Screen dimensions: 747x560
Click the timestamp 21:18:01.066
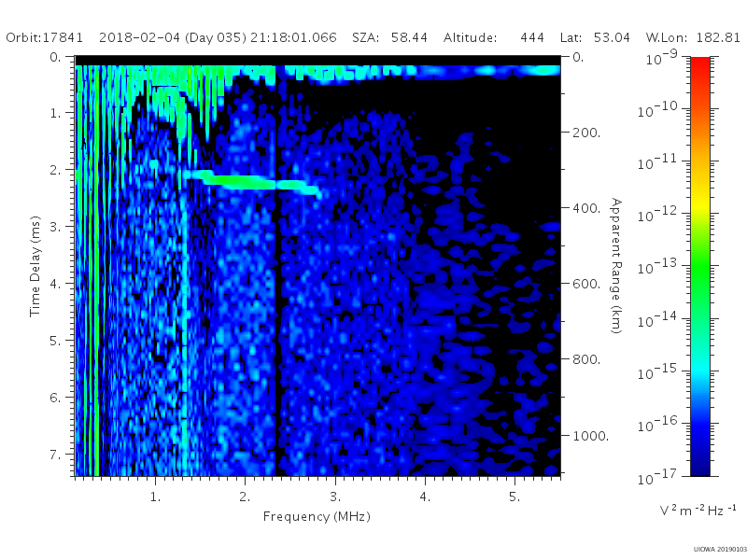point(293,37)
